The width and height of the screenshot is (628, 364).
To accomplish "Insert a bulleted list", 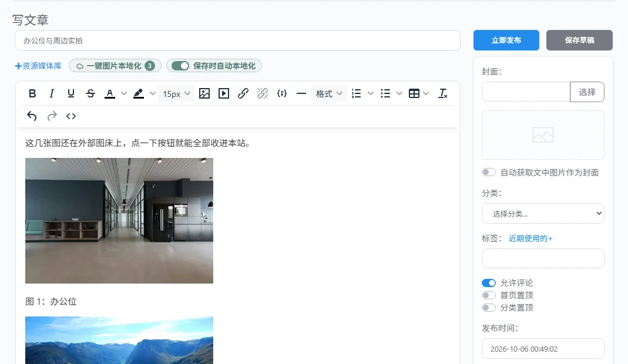I will point(385,94).
